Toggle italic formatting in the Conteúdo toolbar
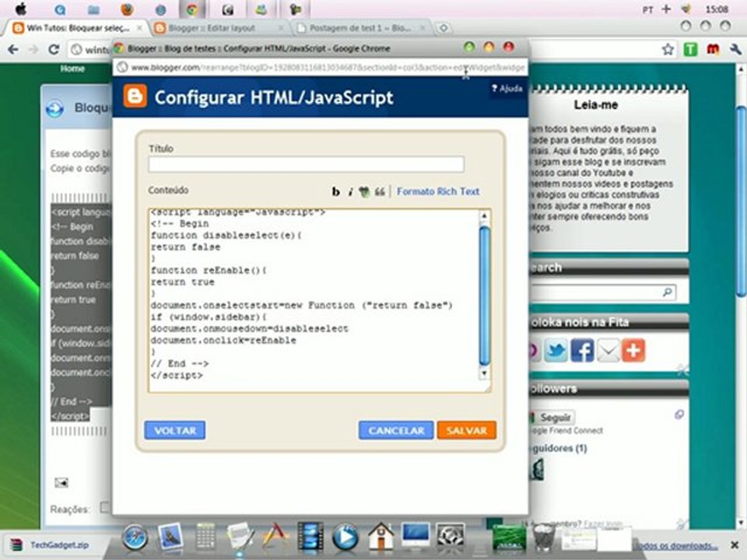Screen dimensions: 747x560 click(350, 191)
